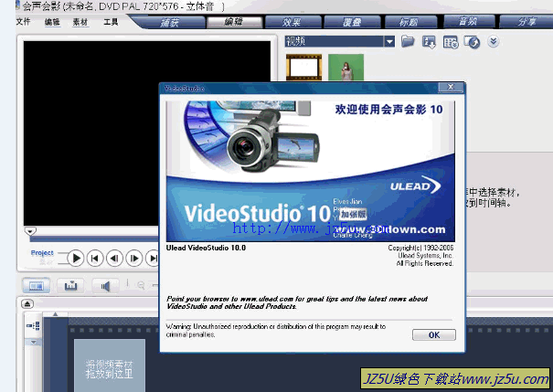Expand the timeline track dropdown arrow
The height and width of the screenshot is (392, 553).
[x=33, y=342]
